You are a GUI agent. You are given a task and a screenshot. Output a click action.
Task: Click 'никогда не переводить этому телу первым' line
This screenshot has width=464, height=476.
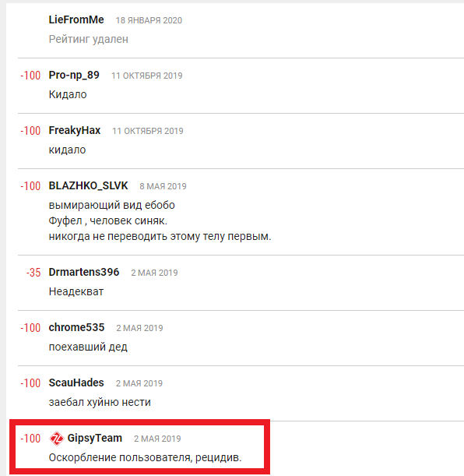click(160, 236)
